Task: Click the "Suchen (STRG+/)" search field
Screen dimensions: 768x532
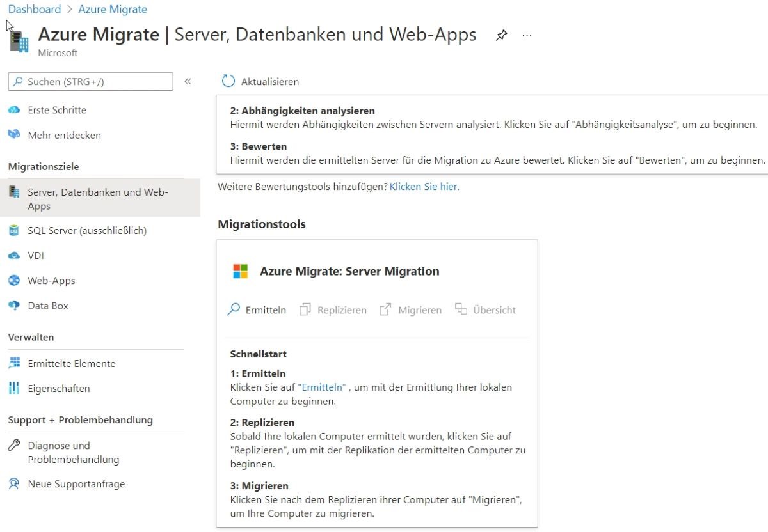Action: click(90, 81)
